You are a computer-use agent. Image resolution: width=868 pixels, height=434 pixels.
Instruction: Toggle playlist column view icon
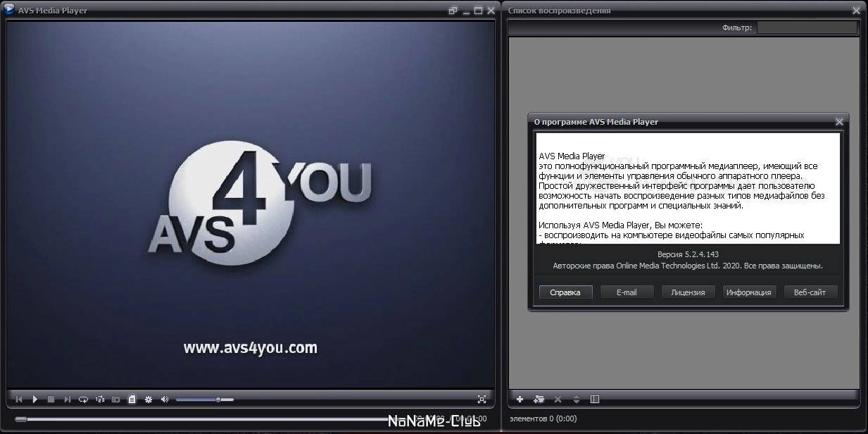coord(595,399)
